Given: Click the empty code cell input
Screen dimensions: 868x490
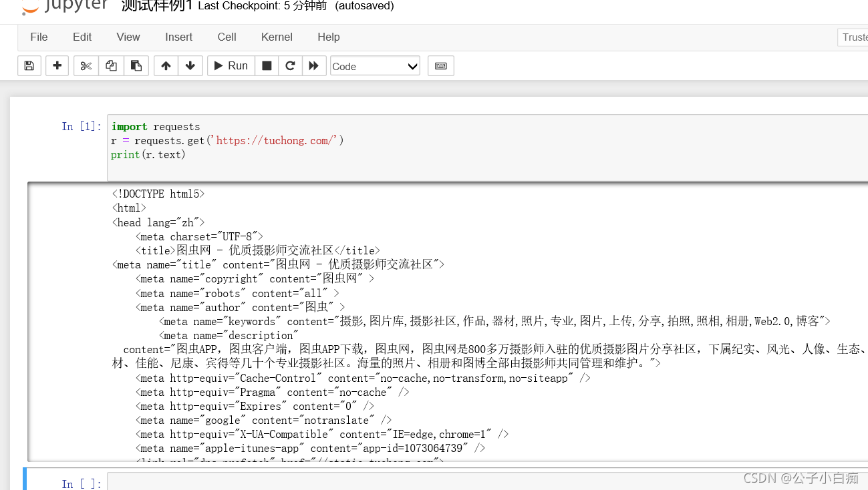Looking at the screenshot, I should [487, 482].
